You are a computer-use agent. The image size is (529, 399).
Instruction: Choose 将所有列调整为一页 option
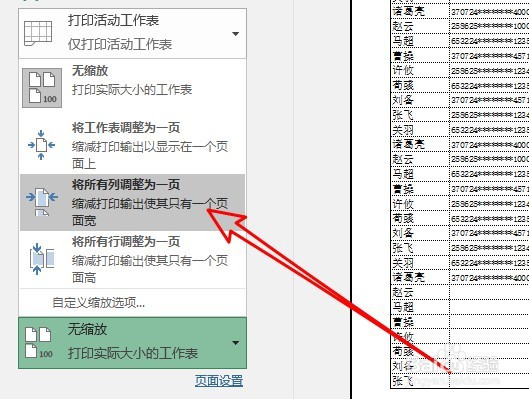[x=133, y=202]
